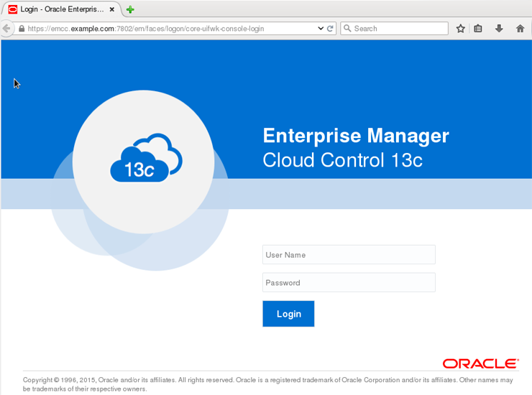Click the Oracle logo in footer
Screen dimensions: 532x395
point(481,364)
